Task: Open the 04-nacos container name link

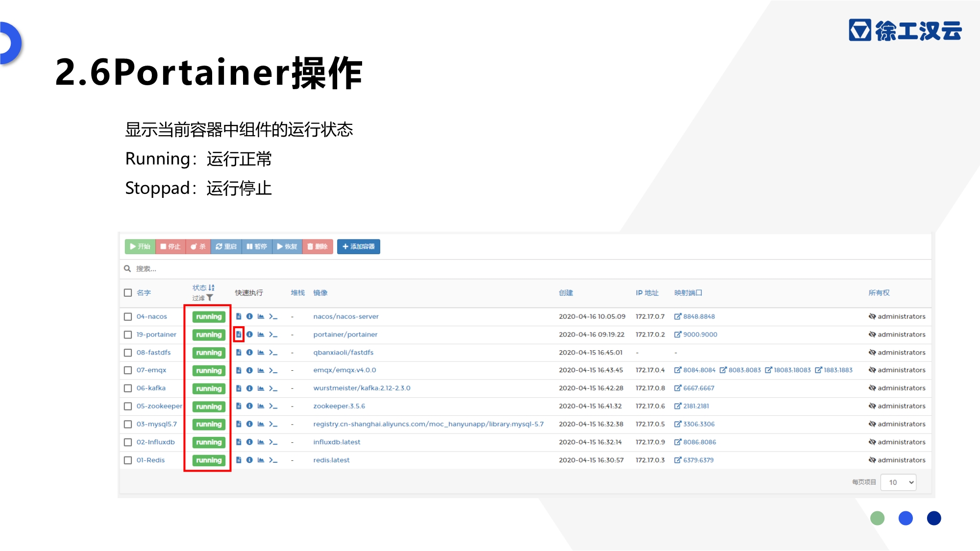Action: click(x=152, y=316)
